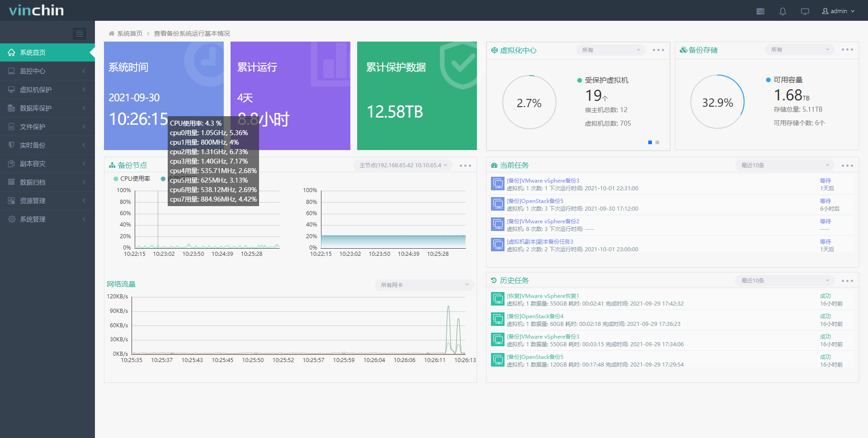Open task [备份]VMware vSphere备份3 in 当前任务
868x438 pixels.
click(543, 180)
